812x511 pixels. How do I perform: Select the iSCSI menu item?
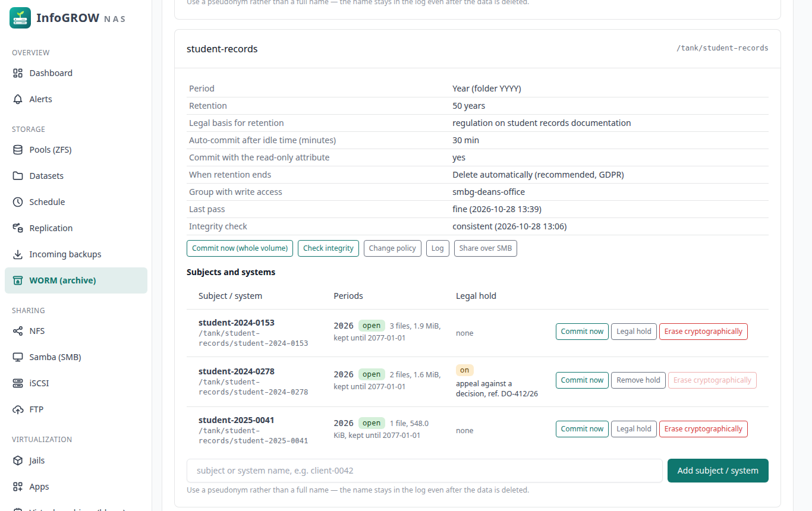(76, 383)
